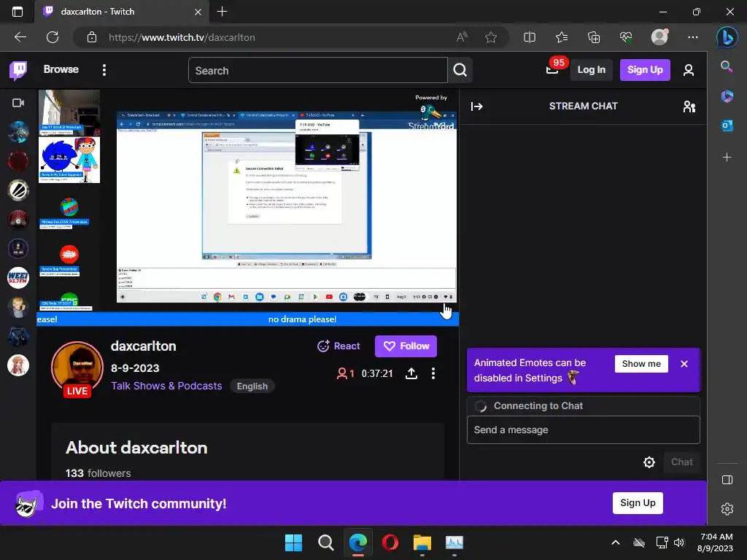
Task: Open the Outlook icon in Edge sidebar
Action: tap(727, 125)
